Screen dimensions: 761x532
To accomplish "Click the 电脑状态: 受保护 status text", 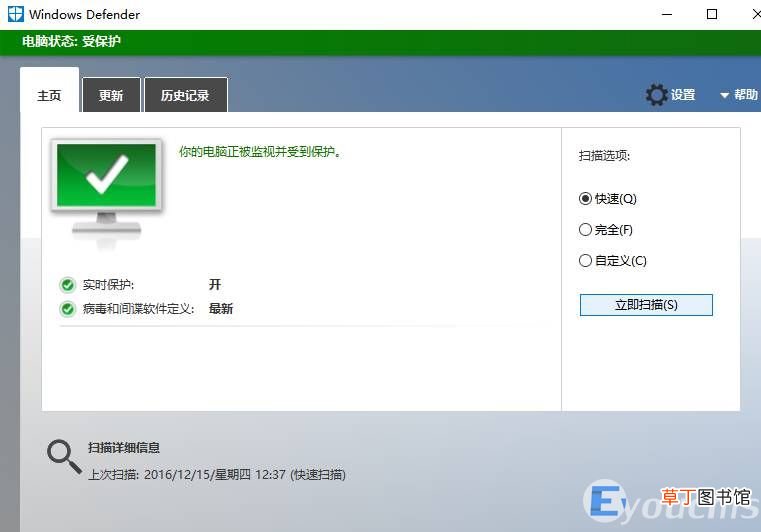I will coord(71,41).
